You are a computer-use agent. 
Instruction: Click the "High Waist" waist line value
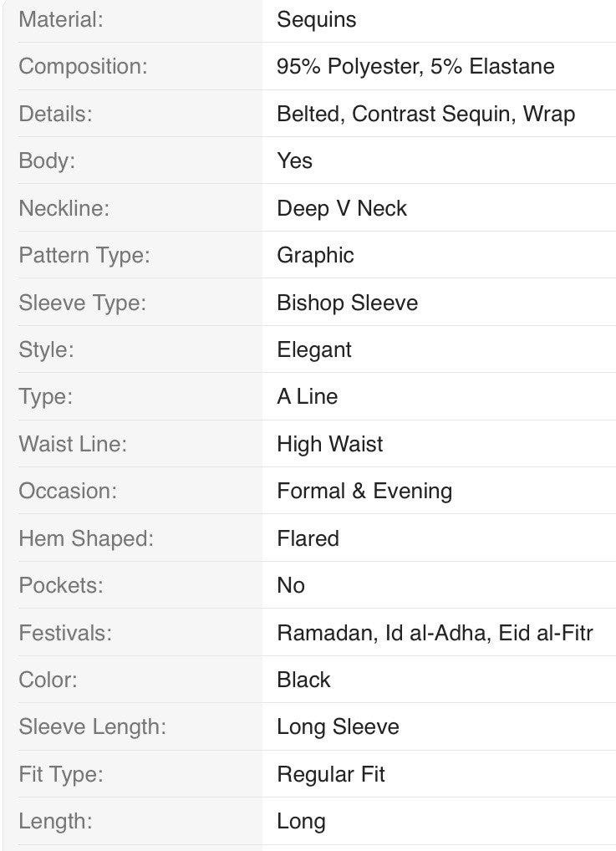click(x=330, y=444)
